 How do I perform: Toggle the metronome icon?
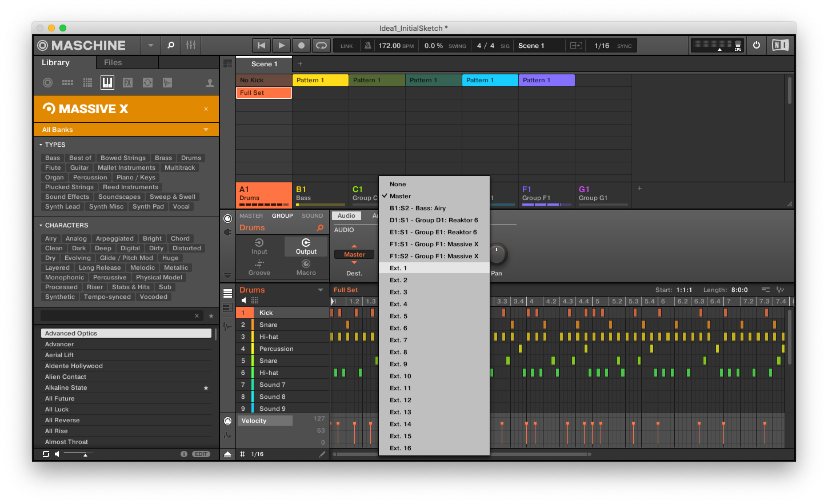tap(367, 46)
